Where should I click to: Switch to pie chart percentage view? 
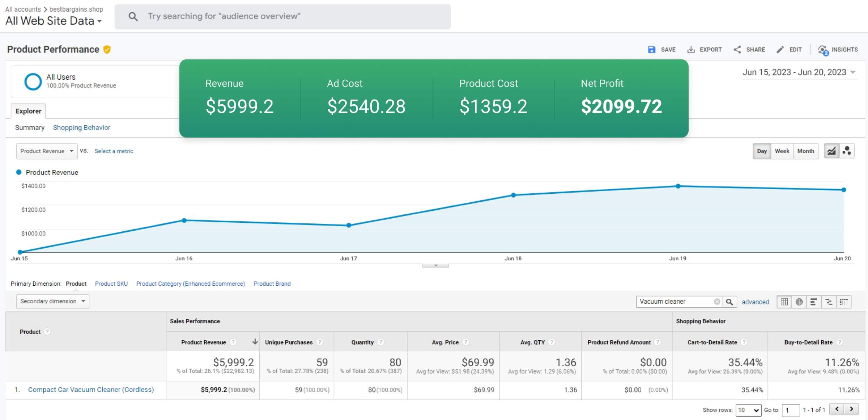point(799,302)
